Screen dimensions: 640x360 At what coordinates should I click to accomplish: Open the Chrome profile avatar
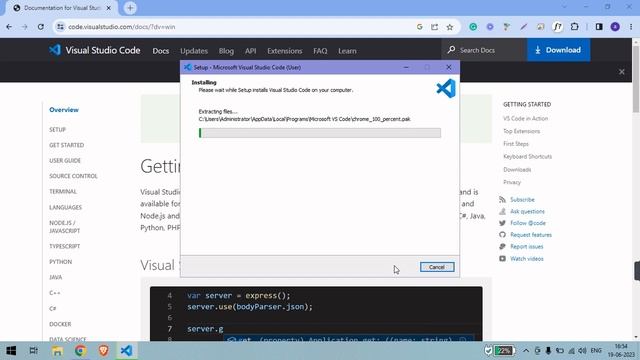[x=615, y=27]
